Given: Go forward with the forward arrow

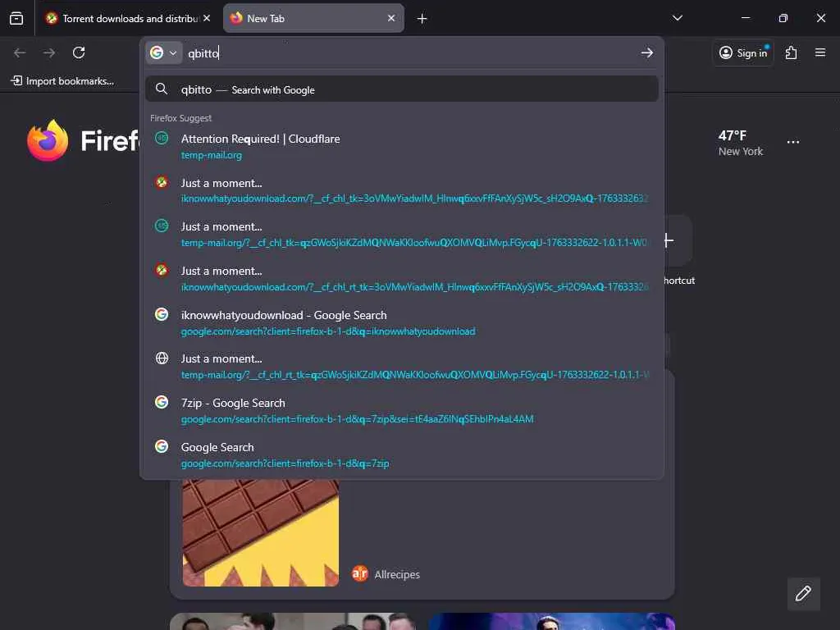Looking at the screenshot, I should (x=49, y=52).
